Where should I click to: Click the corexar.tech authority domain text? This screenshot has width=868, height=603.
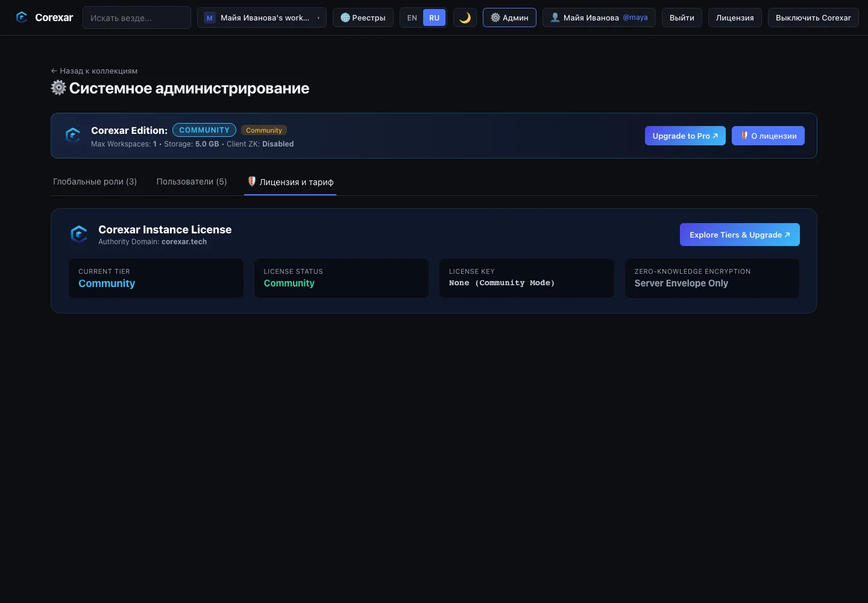click(x=184, y=242)
